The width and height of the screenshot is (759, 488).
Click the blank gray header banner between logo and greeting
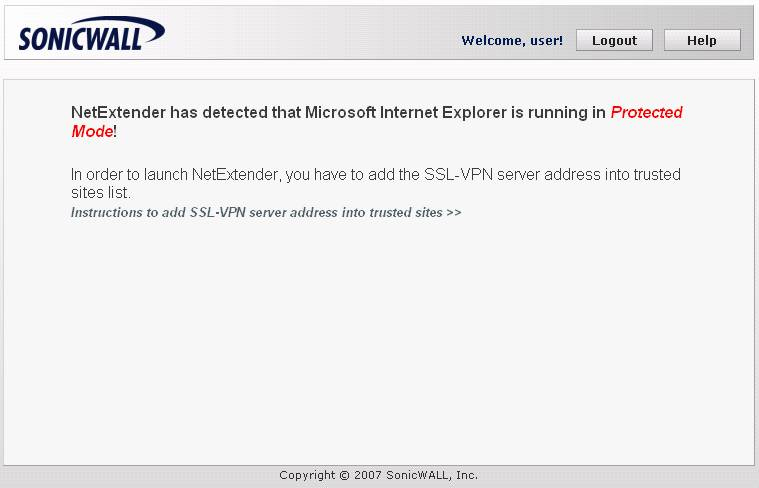pos(310,33)
